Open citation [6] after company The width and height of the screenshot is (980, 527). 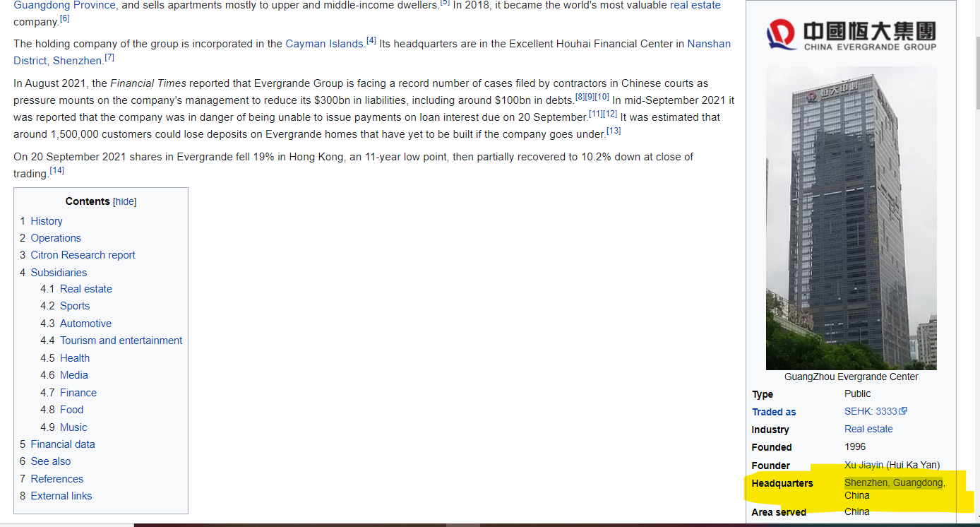coord(64,18)
